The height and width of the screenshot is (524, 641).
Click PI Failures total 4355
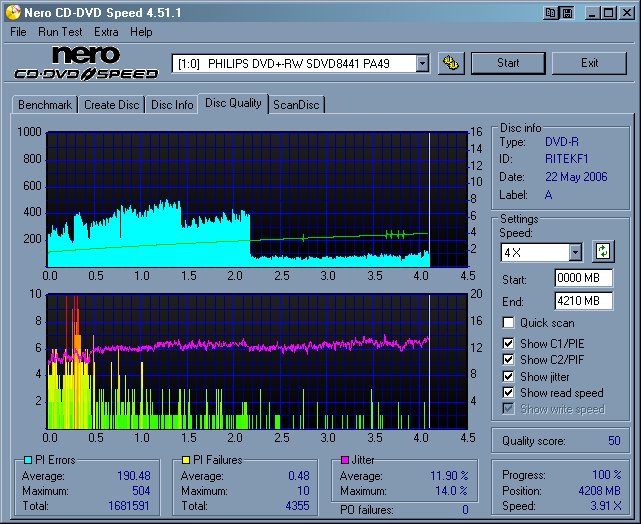pos(298,506)
